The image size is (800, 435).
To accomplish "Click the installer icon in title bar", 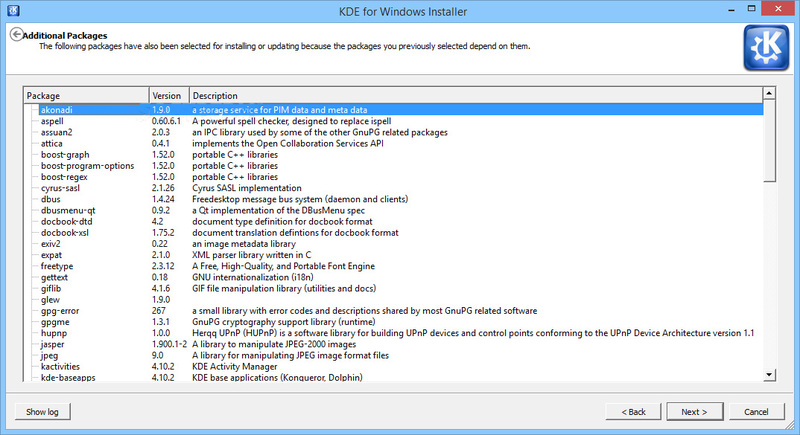I will 13,10.
